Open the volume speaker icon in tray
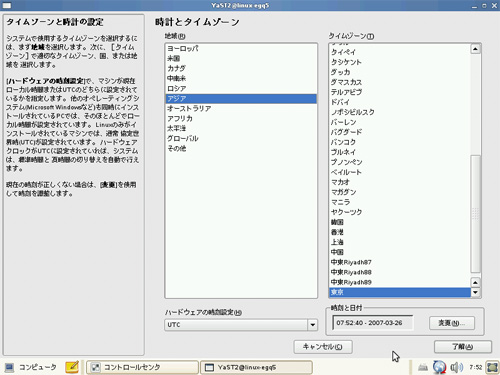 click(456, 367)
